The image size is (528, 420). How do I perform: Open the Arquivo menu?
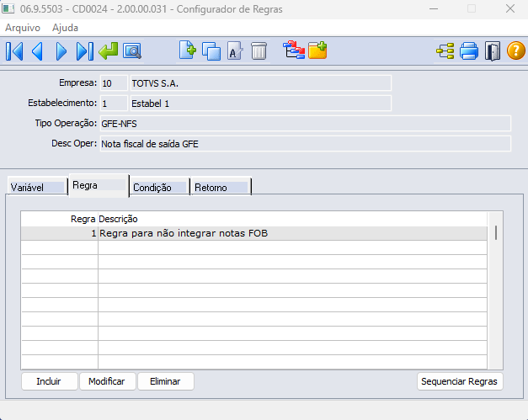pyautogui.click(x=23, y=28)
